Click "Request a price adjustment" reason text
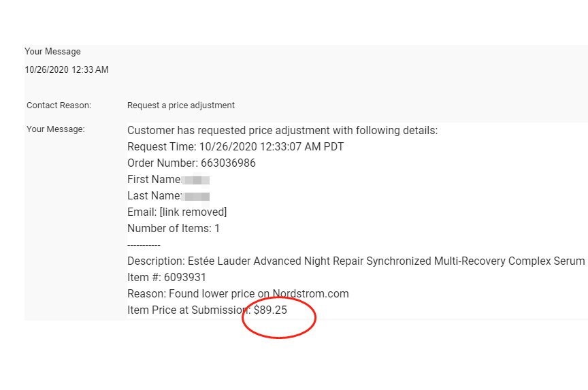588x390 pixels. (x=180, y=105)
